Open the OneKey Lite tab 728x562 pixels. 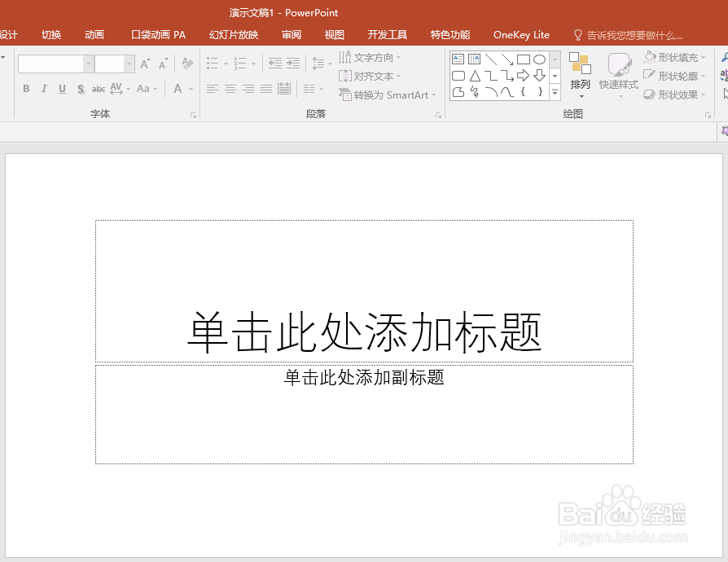tap(521, 35)
